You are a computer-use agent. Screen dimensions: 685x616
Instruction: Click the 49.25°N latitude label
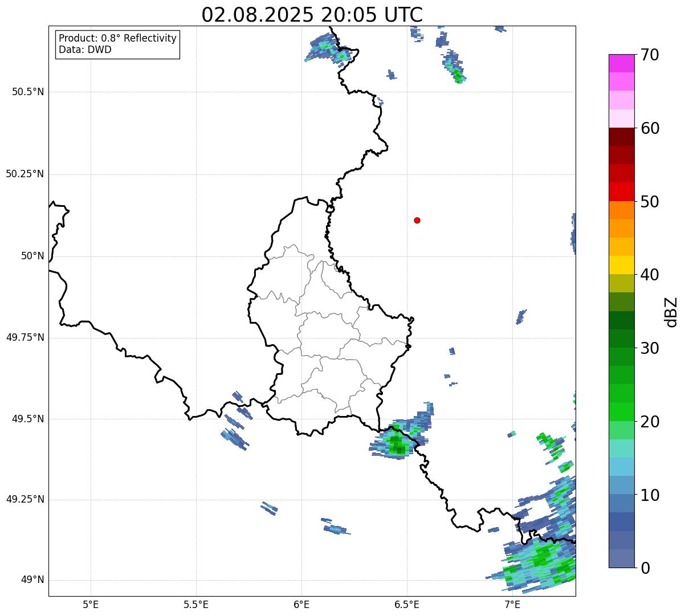(x=25, y=499)
